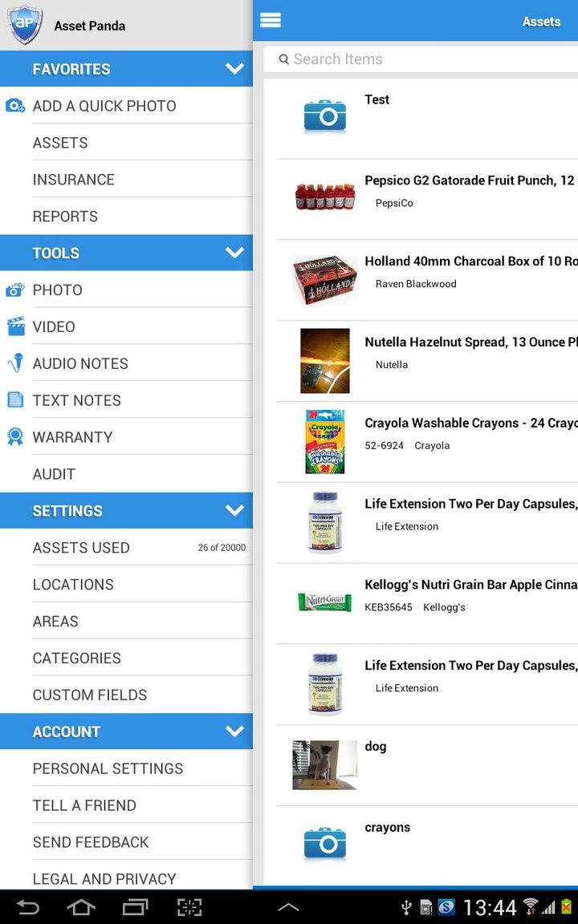Screen dimensions: 578x924
Task: Select the Warranty ribbon icon
Action: pos(15,436)
